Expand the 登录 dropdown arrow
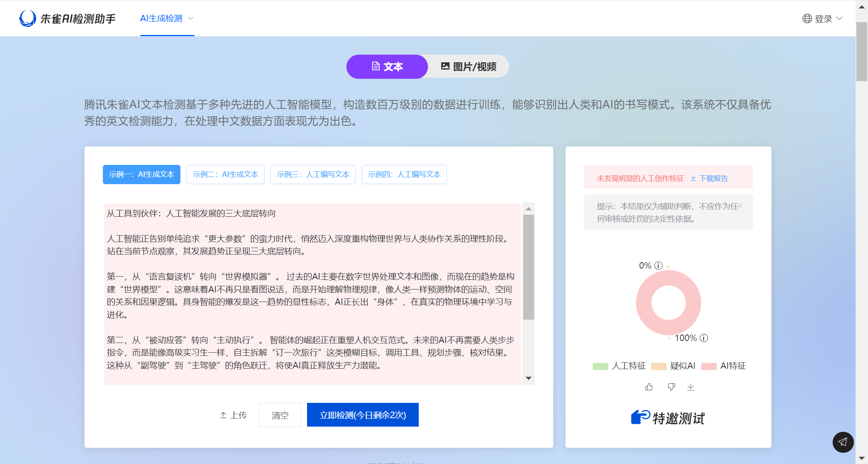The image size is (868, 464). pos(839,18)
